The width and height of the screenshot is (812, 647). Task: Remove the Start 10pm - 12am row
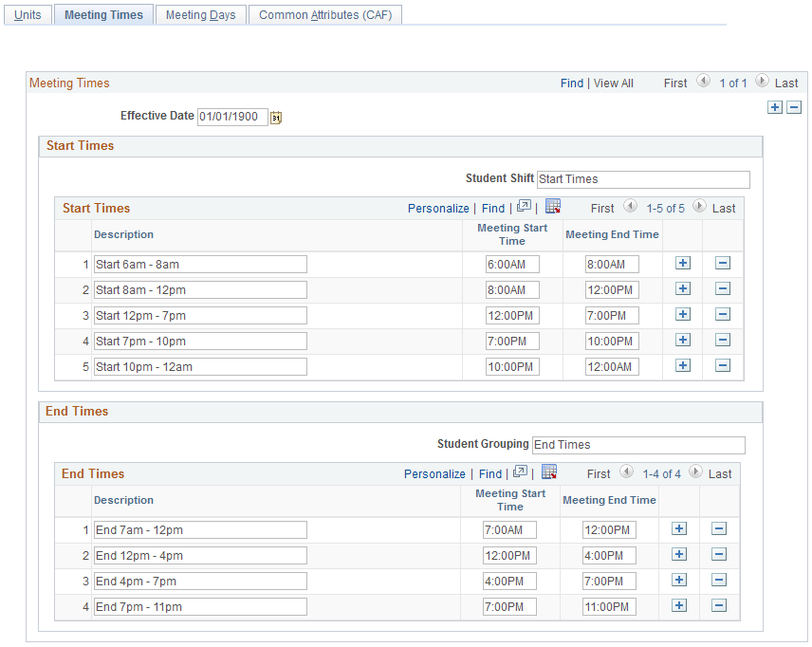pos(722,365)
